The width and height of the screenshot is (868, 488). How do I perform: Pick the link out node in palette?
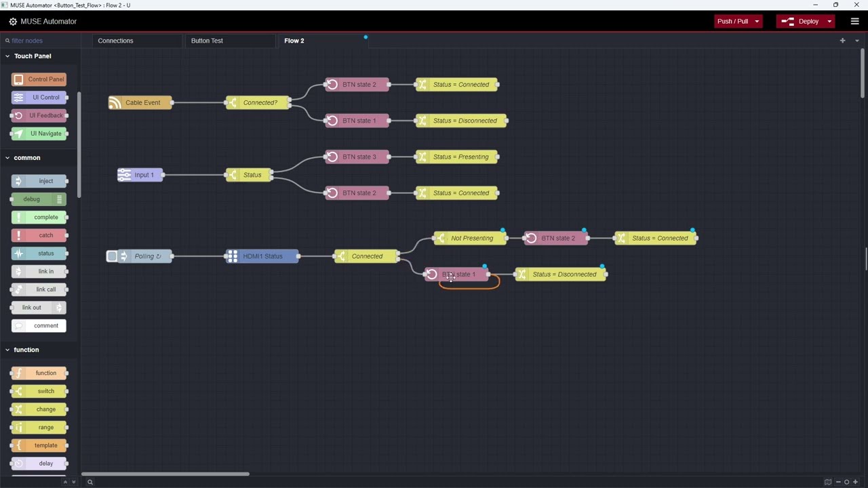pos(39,308)
